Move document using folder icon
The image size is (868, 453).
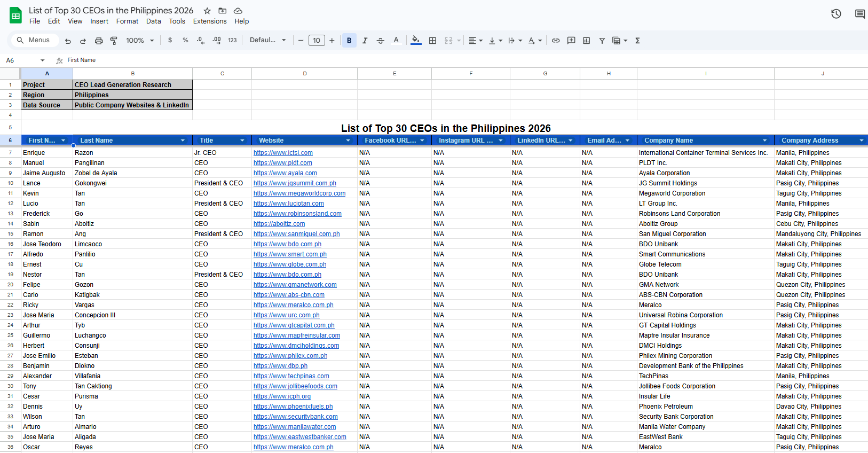click(x=223, y=11)
